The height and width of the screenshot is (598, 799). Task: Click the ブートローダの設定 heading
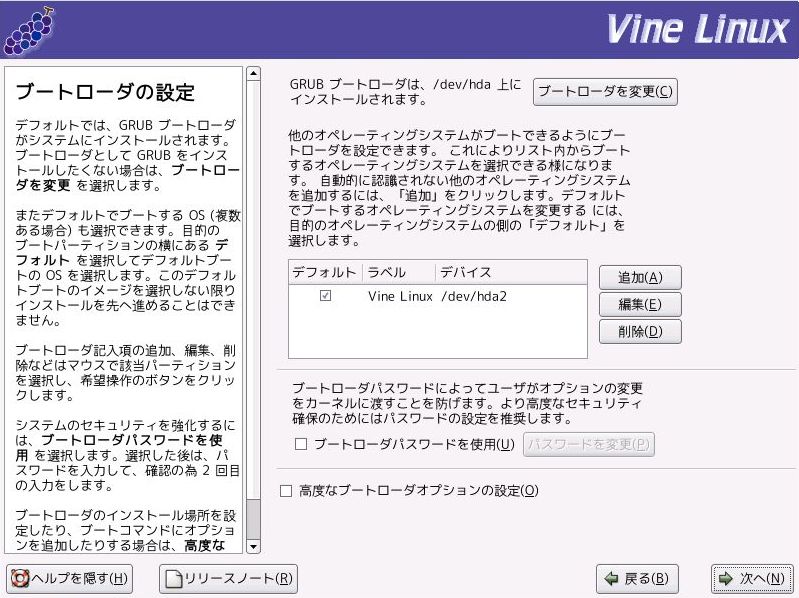point(105,92)
